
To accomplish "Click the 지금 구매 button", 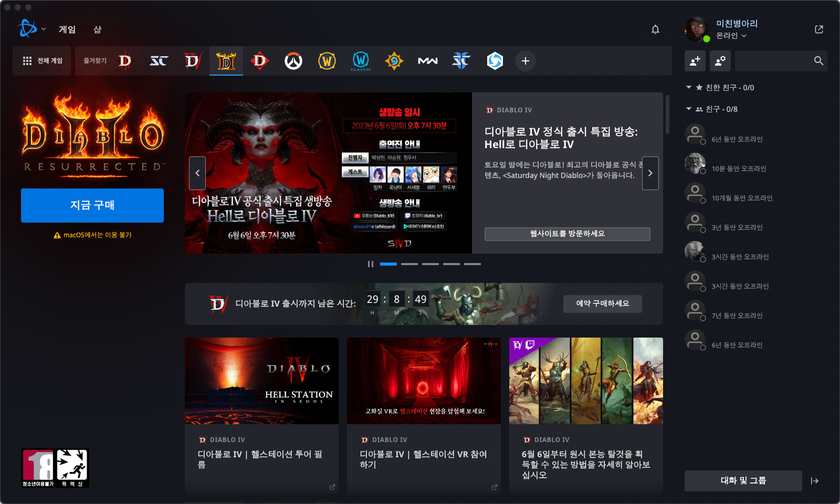I will 92,205.
